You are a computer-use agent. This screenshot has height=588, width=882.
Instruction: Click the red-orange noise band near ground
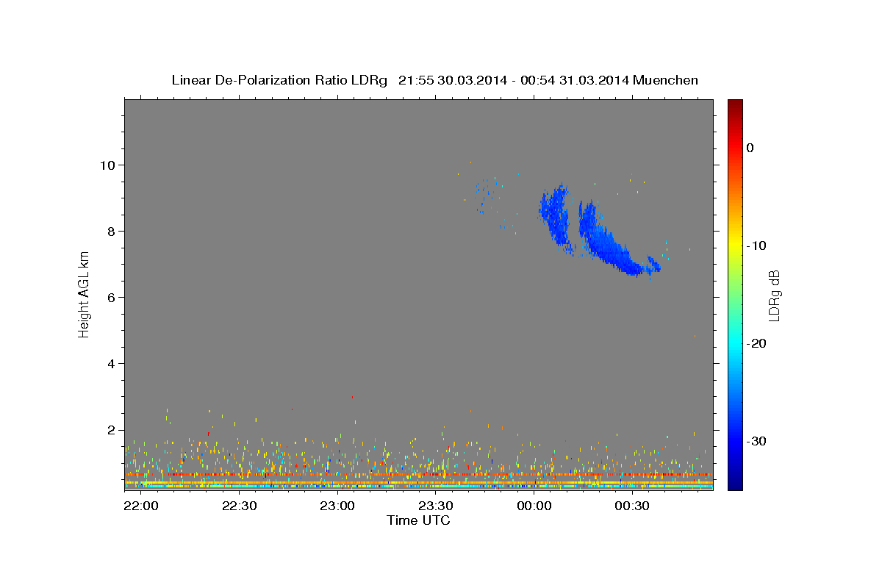click(x=418, y=475)
